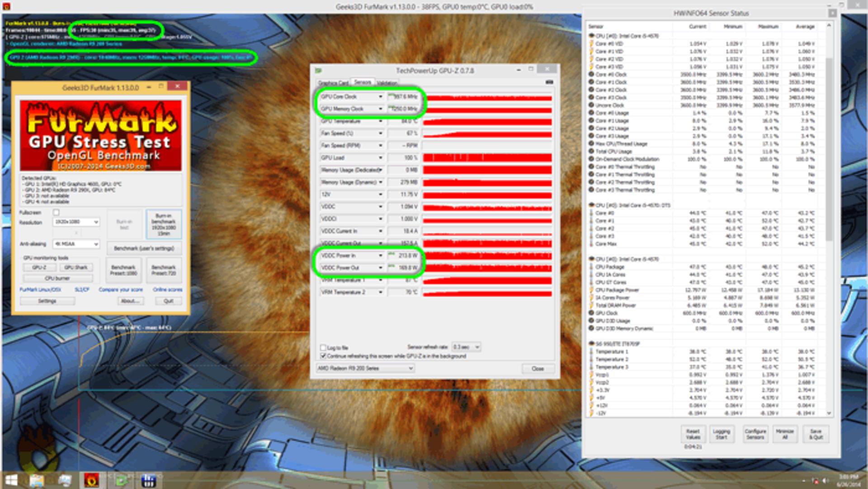Click the CPU Package thermometer icon in HWiNFO
Image resolution: width=868 pixels, height=489 pixels.
coord(591,267)
